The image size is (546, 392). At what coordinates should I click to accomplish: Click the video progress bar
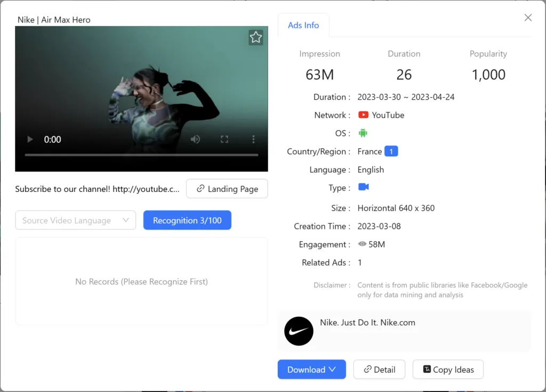point(141,156)
